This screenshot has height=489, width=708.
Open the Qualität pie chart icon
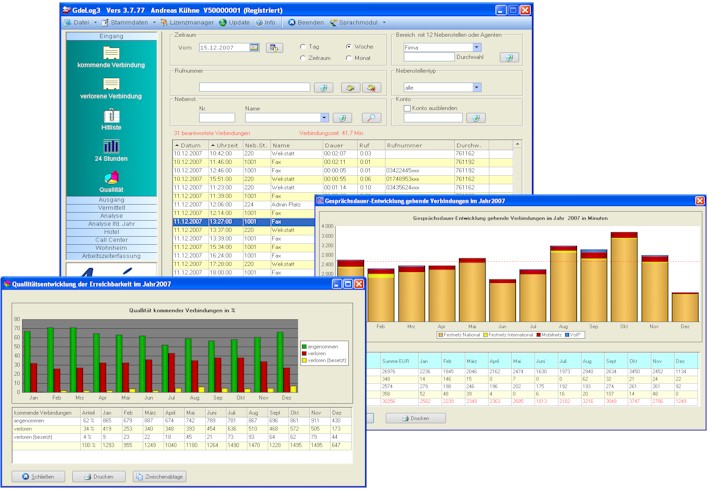[110, 177]
